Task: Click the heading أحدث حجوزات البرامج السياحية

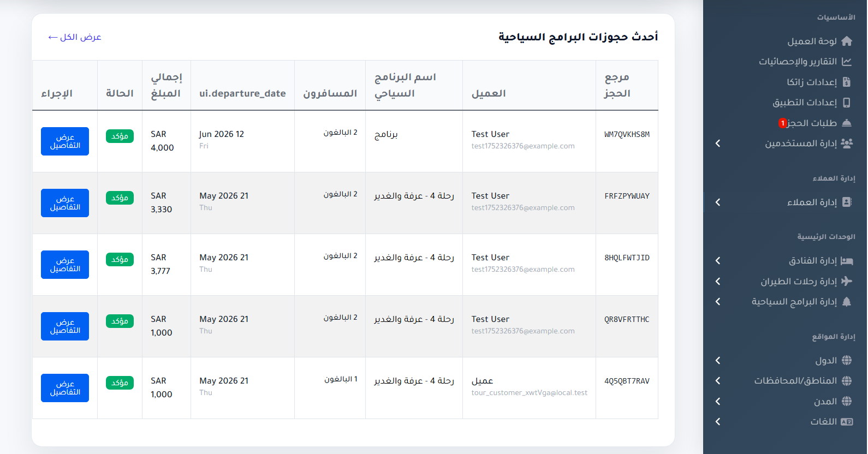Action: tap(578, 37)
